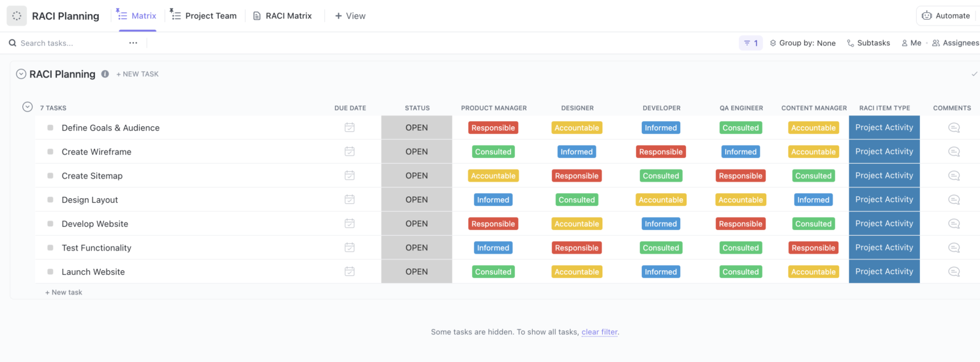Change QA Engineer role for Develop Website
This screenshot has width=980, height=362.
tap(740, 224)
